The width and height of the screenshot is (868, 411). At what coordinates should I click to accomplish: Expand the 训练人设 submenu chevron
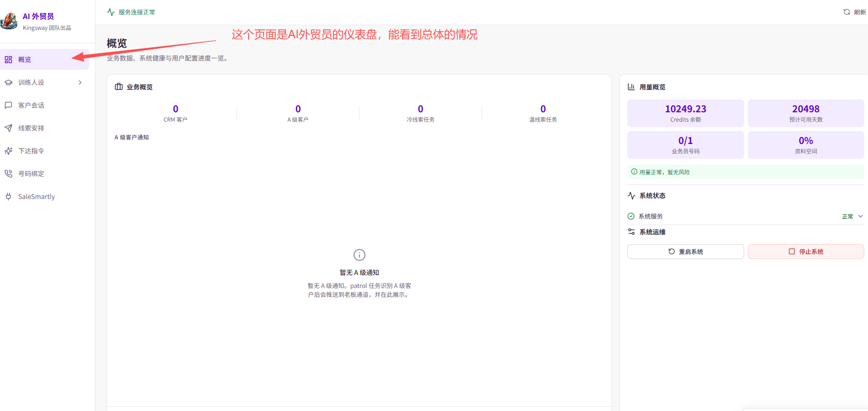coord(80,82)
